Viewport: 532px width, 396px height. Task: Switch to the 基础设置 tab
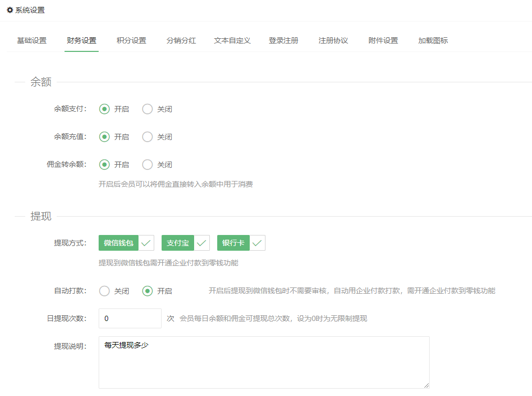[31, 40]
